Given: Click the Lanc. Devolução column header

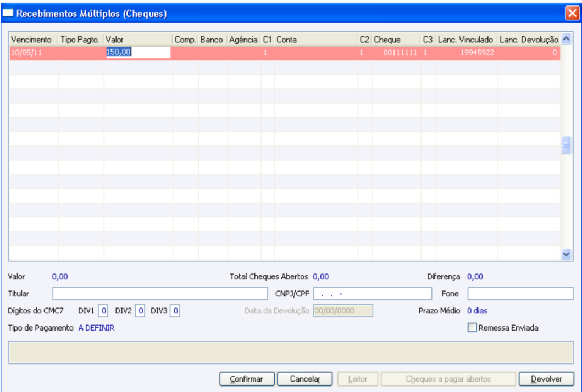Looking at the screenshot, I should pos(529,40).
